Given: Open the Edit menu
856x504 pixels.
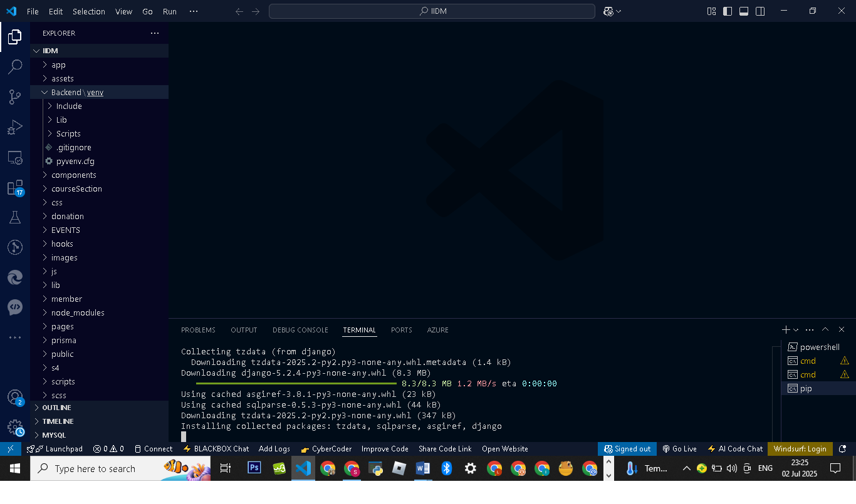Looking at the screenshot, I should [56, 11].
